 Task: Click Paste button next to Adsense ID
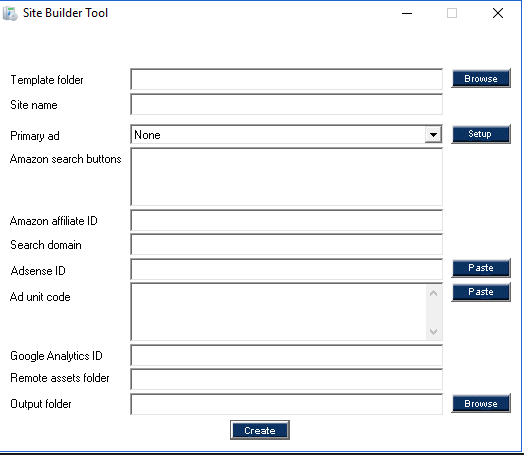[481, 268]
